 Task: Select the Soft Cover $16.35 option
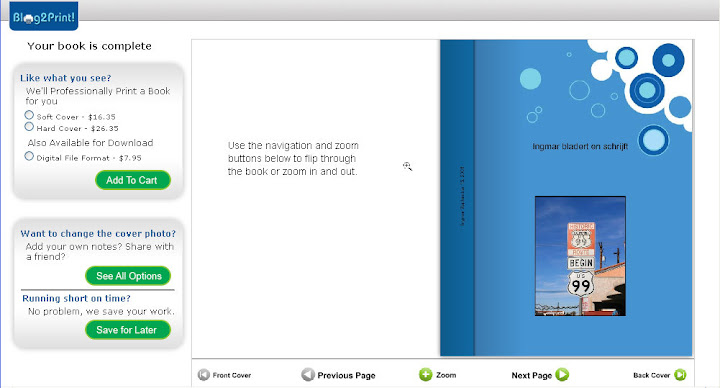click(x=29, y=115)
